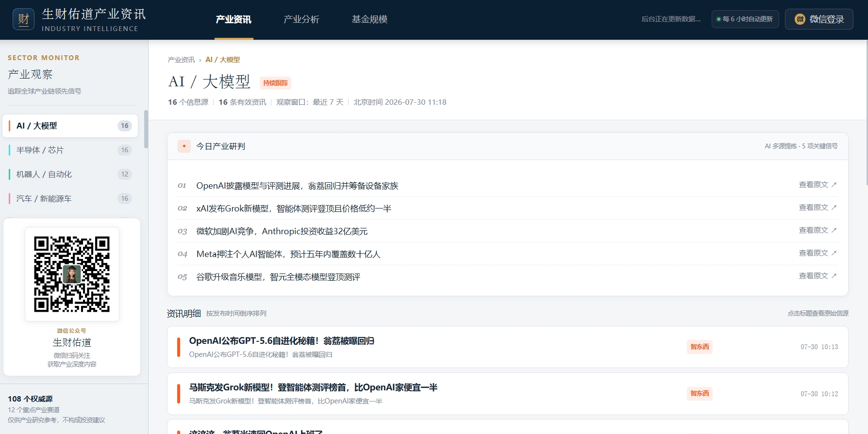Viewport: 868px width, 434px height.
Task: Open 查看原文 link for OpenAI披露模型 item
Action: (818, 185)
